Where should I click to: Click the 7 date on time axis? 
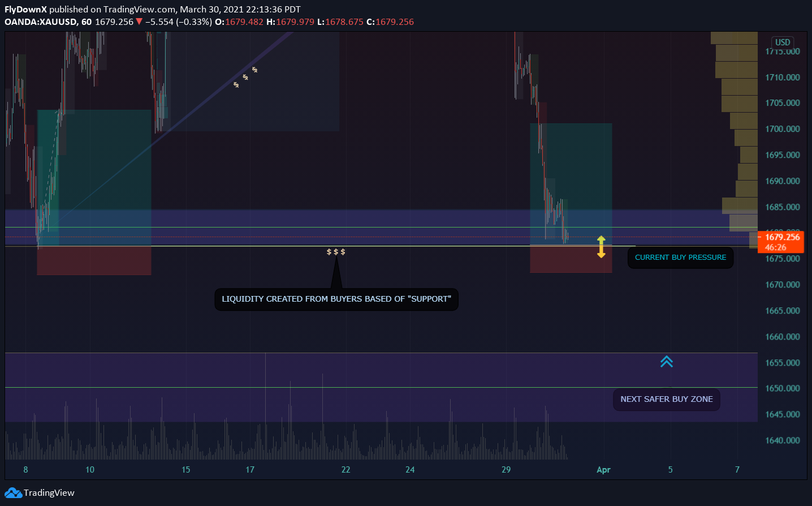tap(737, 470)
